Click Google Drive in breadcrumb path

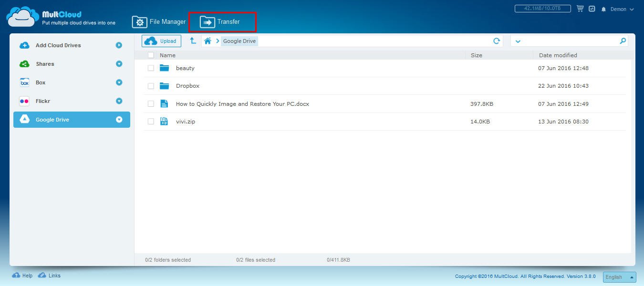[239, 41]
